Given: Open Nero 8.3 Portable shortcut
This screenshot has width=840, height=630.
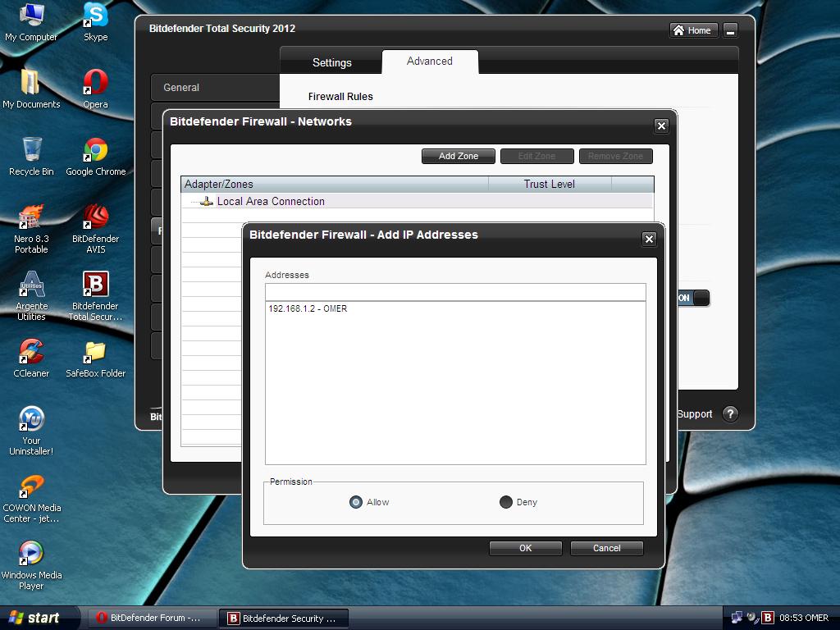Looking at the screenshot, I should 31,229.
